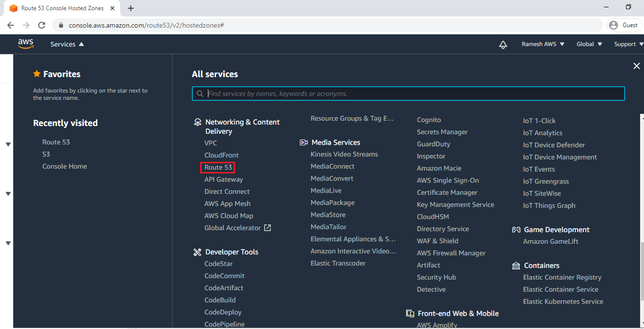Viewport: 644px width, 329px height.
Task: Open Secrets Manager
Action: click(x=442, y=132)
